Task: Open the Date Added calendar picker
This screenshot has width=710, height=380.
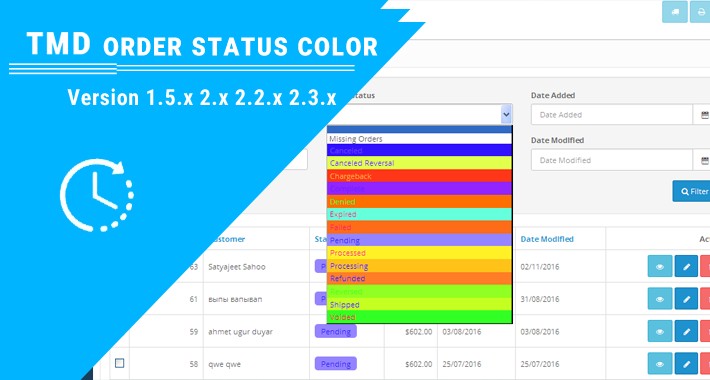Action: point(703,115)
